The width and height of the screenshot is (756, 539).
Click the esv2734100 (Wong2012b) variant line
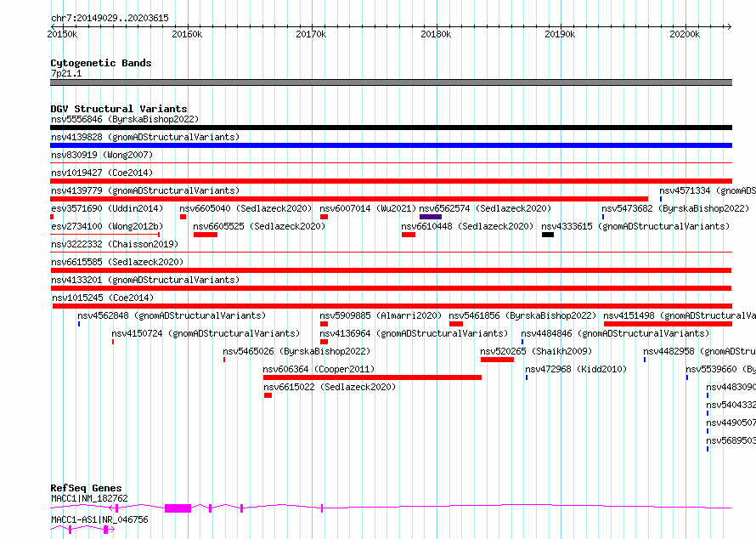(105, 235)
